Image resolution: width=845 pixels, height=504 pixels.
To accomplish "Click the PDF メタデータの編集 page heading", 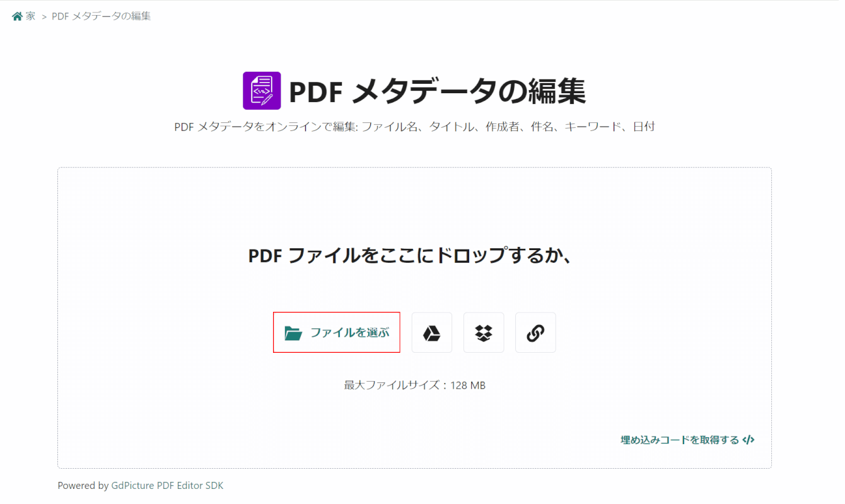I will click(x=437, y=91).
